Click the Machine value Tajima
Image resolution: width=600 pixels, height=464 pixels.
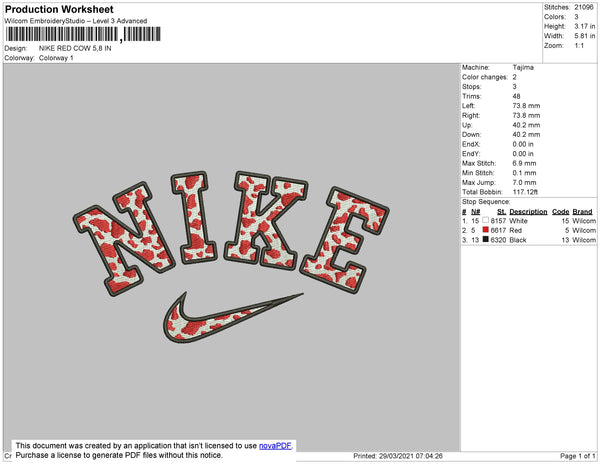point(523,67)
